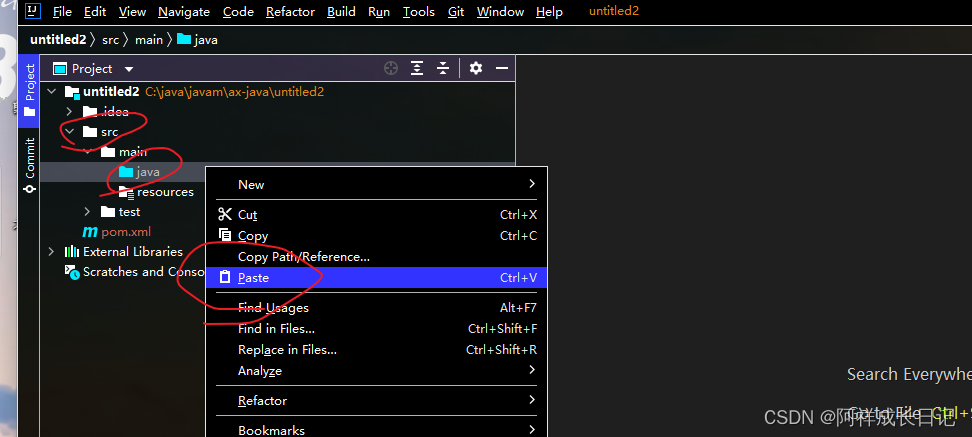972x437 pixels.
Task: Open the Refactor menu in menu bar
Action: pyautogui.click(x=290, y=12)
